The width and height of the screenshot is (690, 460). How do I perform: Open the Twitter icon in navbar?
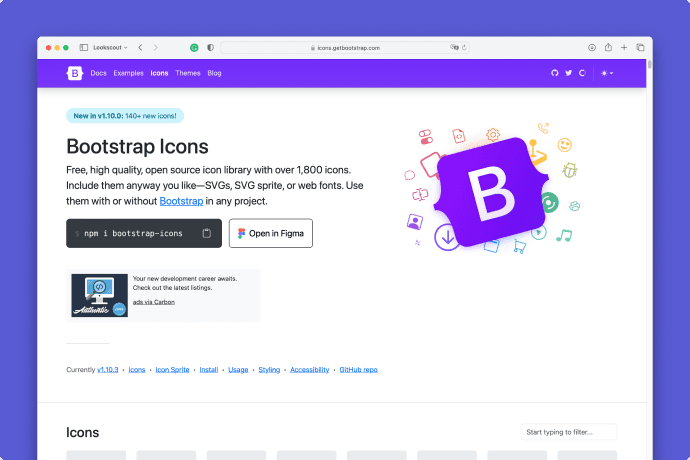point(569,73)
